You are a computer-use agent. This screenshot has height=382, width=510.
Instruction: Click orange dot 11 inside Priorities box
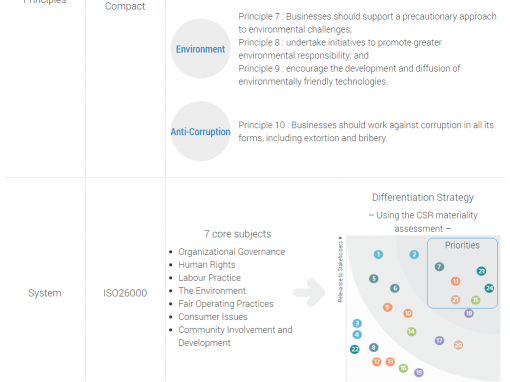click(455, 281)
